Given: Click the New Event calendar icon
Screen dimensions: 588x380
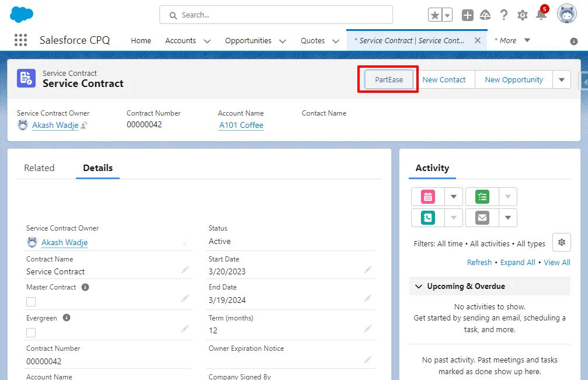Looking at the screenshot, I should 428,197.
